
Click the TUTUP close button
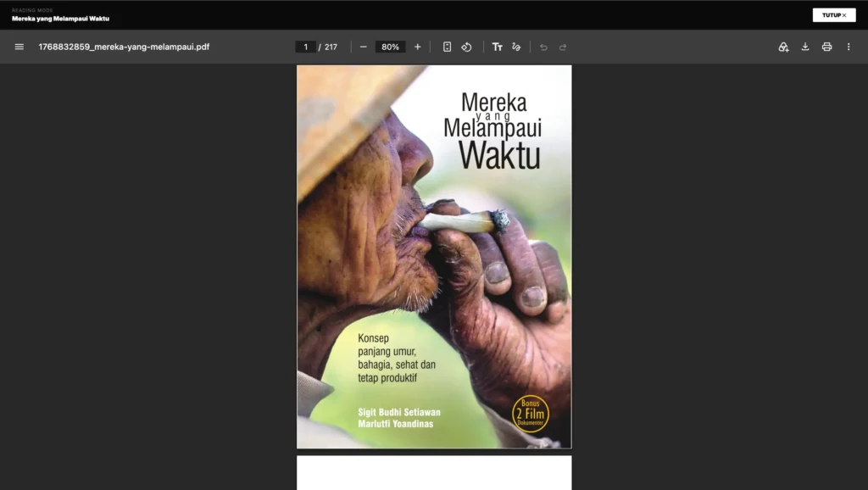point(834,15)
